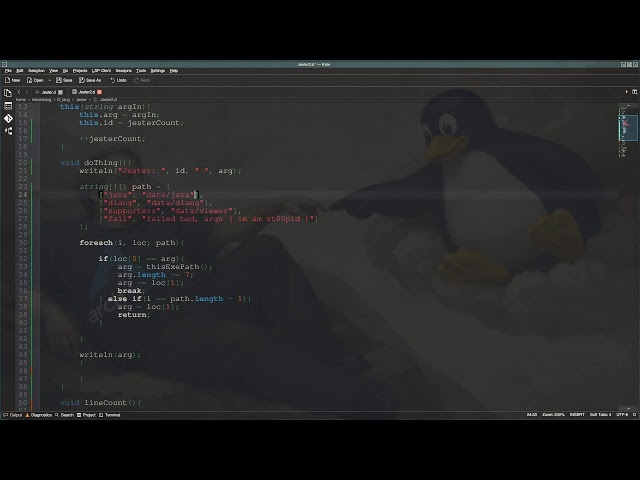Click the D highlighting mode status entry
This screenshot has height=480, width=640.
pos(634,415)
